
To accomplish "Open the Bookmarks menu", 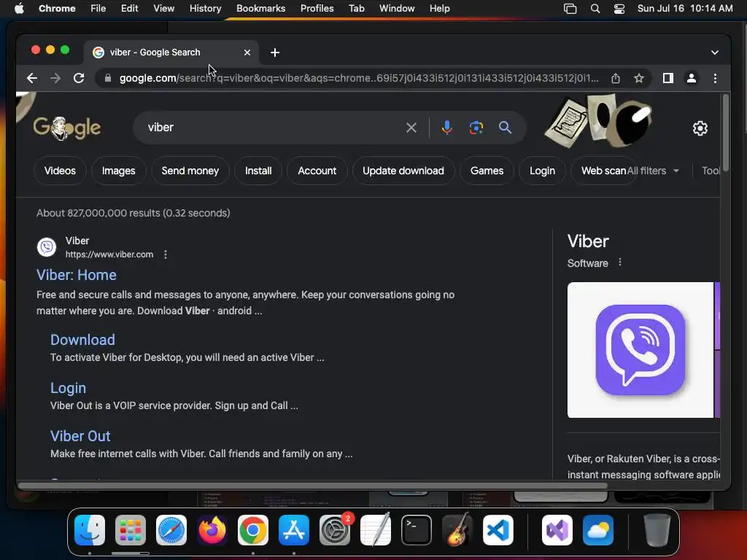I will pyautogui.click(x=260, y=9).
